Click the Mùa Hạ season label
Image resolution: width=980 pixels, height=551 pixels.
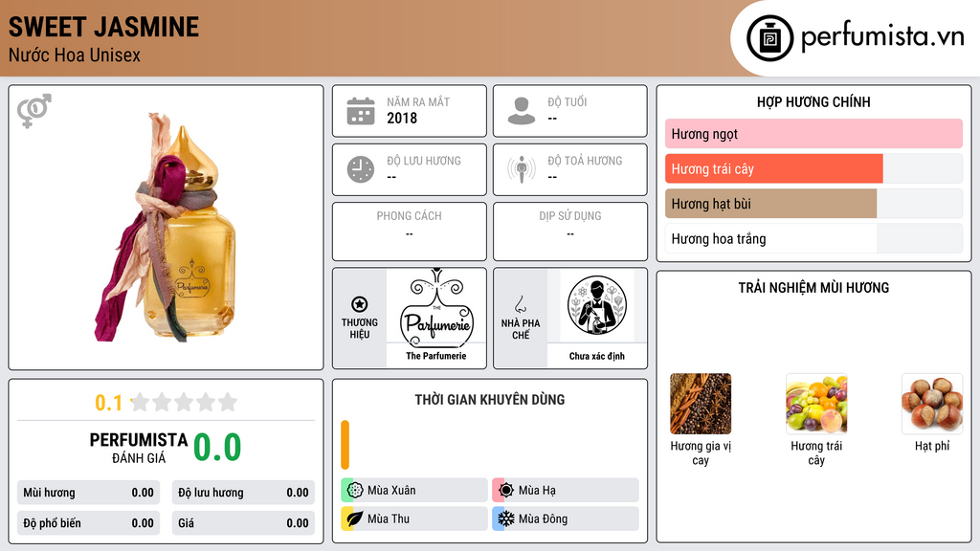coord(537,491)
